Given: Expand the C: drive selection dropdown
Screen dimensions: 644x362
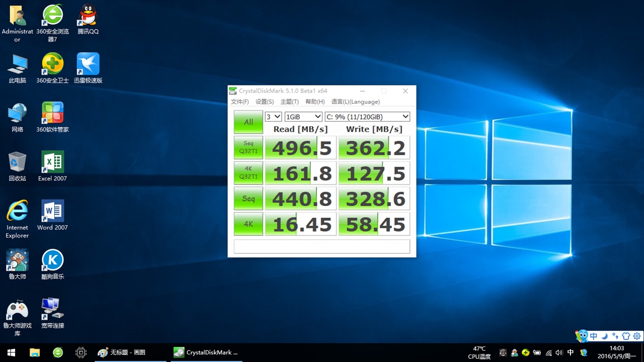Looking at the screenshot, I should (x=367, y=116).
